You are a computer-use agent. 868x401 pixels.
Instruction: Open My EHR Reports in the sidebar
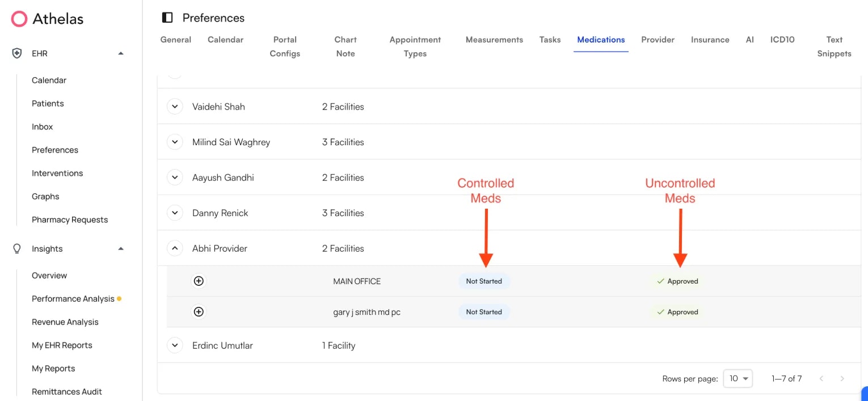pyautogui.click(x=62, y=345)
